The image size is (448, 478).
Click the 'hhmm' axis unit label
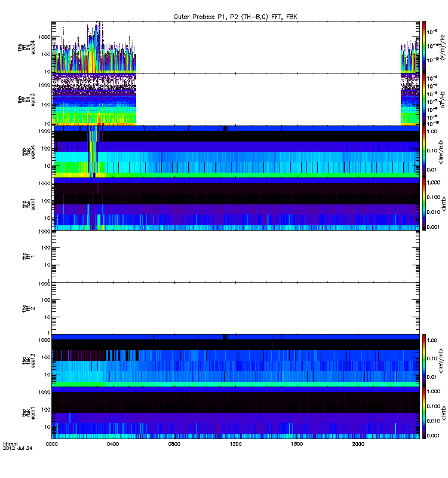coord(10,444)
